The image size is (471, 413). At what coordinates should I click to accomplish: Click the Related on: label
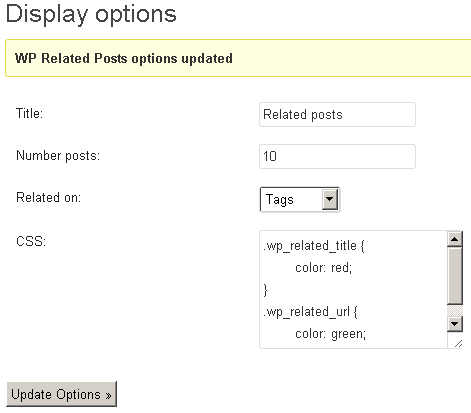(48, 198)
